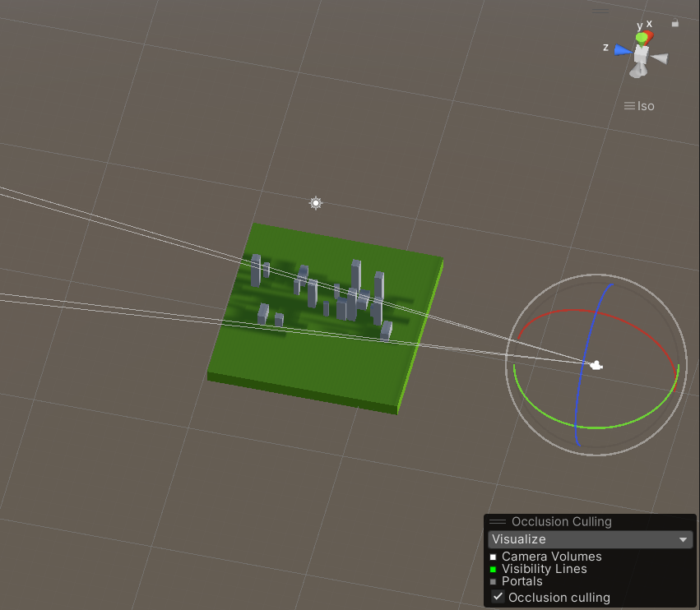700x610 pixels.
Task: Toggle the Occlusion culling checkbox
Action: (498, 597)
